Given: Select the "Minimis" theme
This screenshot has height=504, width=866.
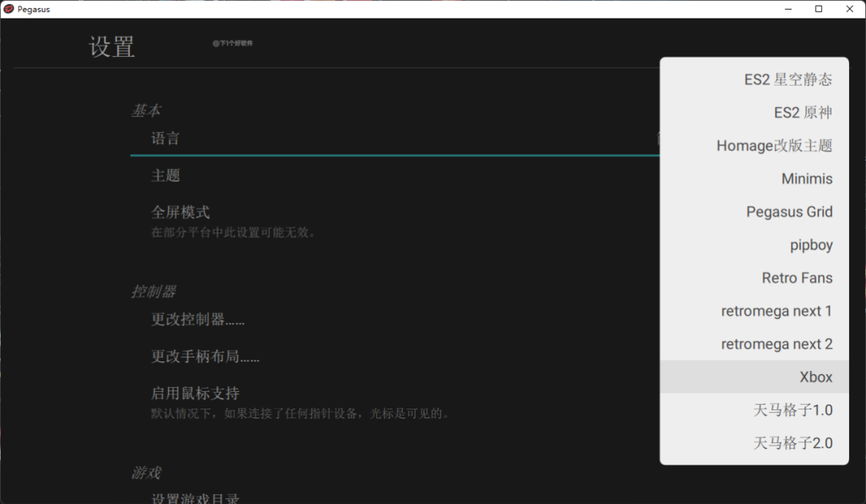Looking at the screenshot, I should point(807,178).
